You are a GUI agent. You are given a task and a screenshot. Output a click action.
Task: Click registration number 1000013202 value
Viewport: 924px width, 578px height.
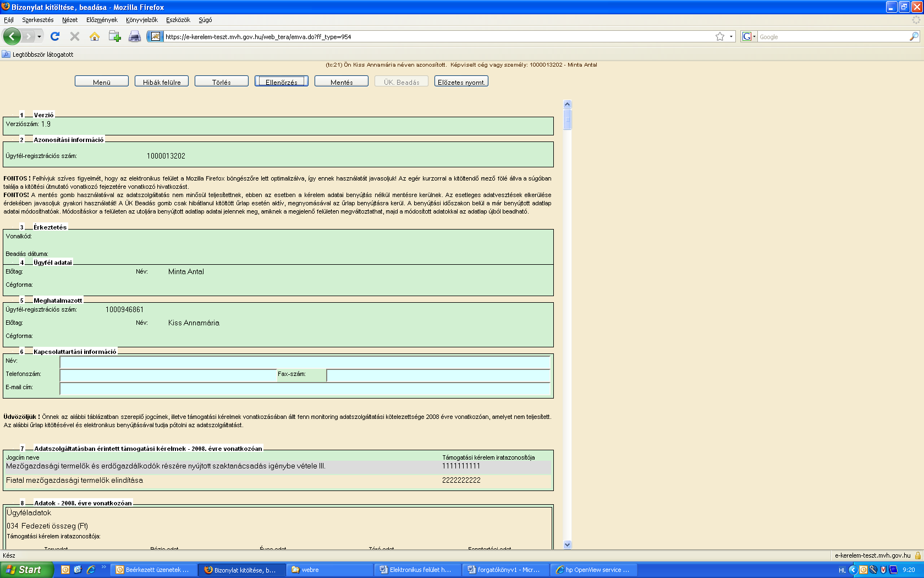tap(166, 156)
